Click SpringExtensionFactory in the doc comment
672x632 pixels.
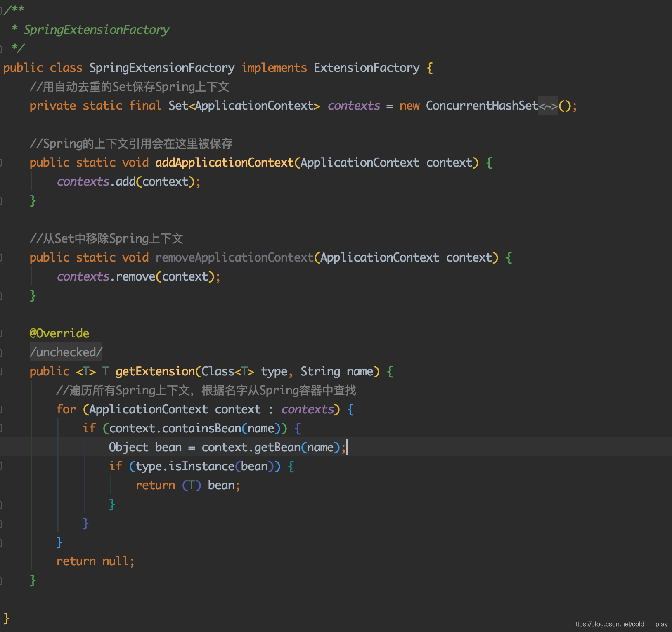[x=97, y=30]
